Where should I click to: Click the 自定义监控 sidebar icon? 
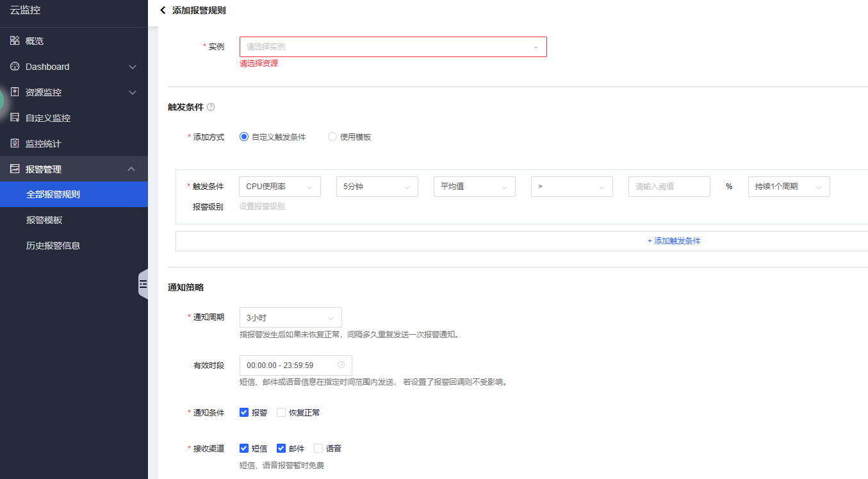point(15,118)
